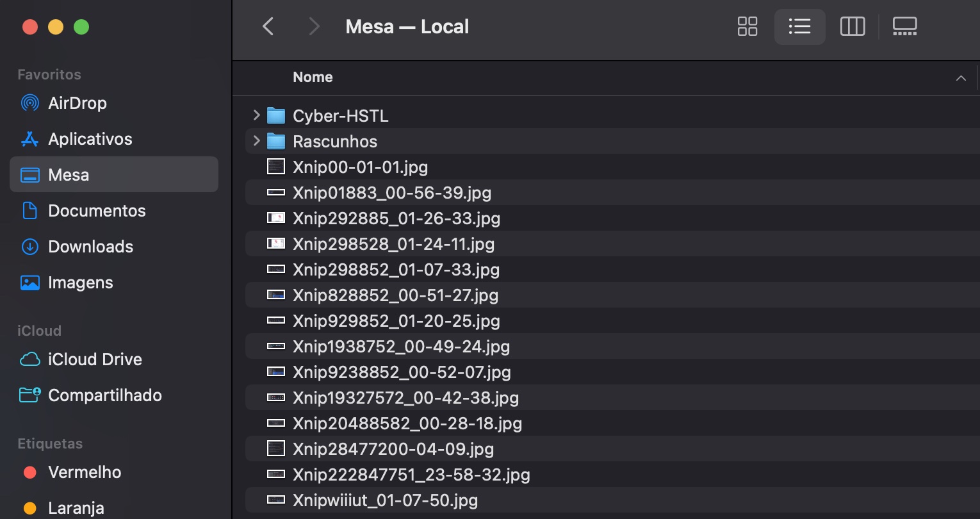This screenshot has height=519, width=980.
Task: Switch to column view
Action: (852, 27)
